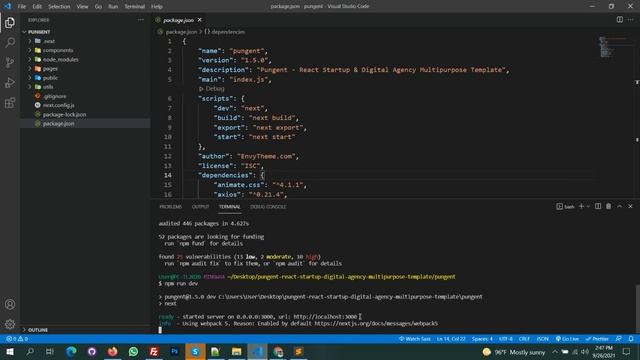Screen dimensions: 640x360
Task: Switch to the DEBUG CONSOLE tab
Action: (268, 207)
